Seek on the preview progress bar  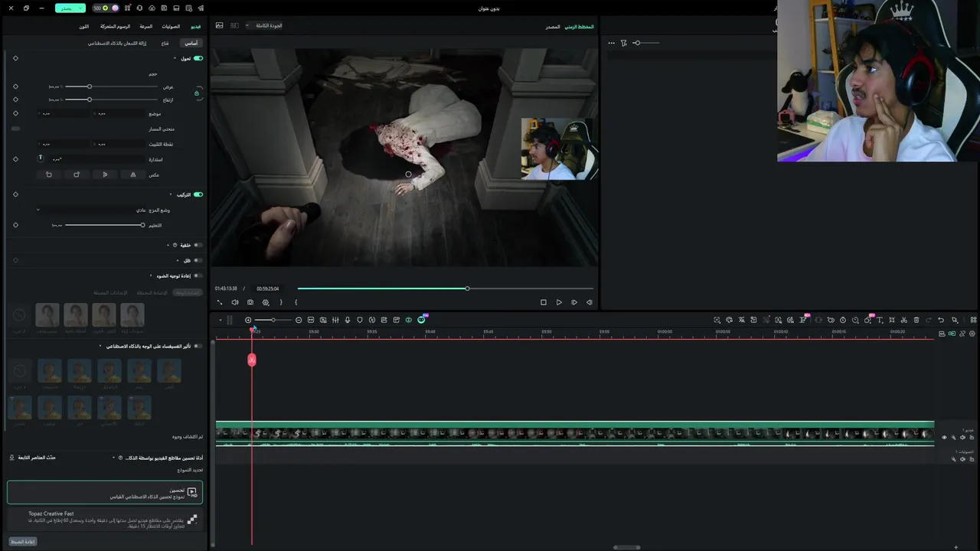coord(445,289)
